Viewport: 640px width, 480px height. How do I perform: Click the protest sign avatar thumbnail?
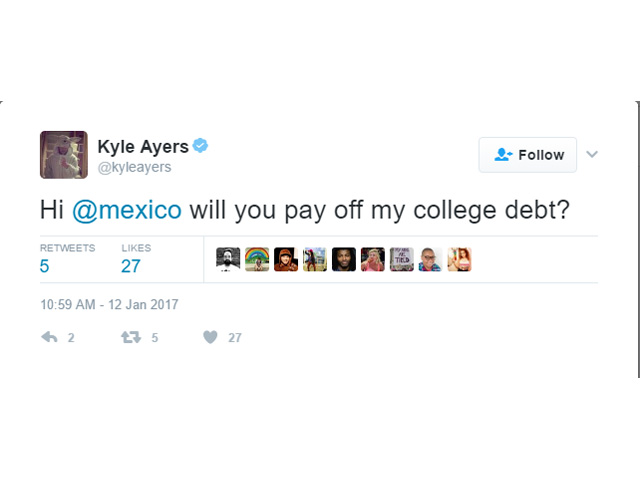[x=402, y=259]
